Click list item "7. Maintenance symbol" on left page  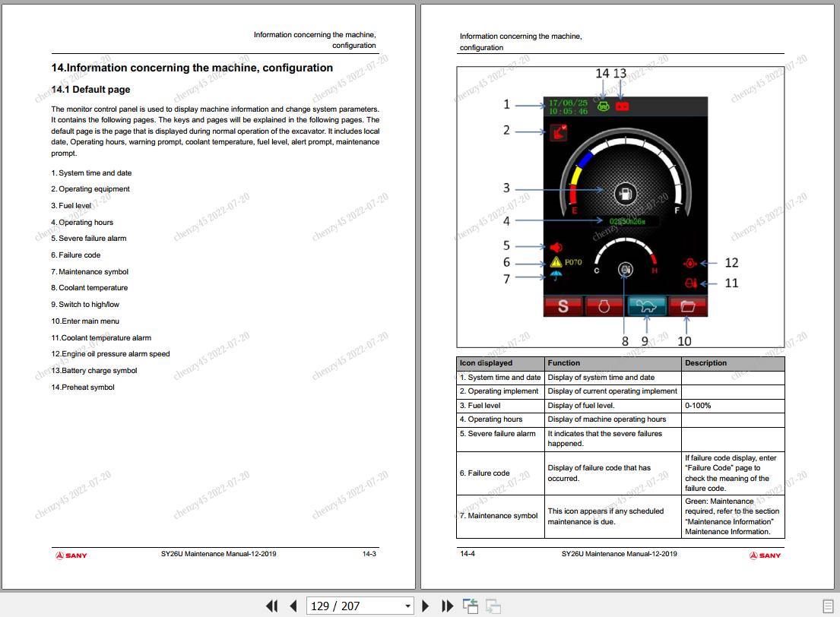(x=90, y=271)
